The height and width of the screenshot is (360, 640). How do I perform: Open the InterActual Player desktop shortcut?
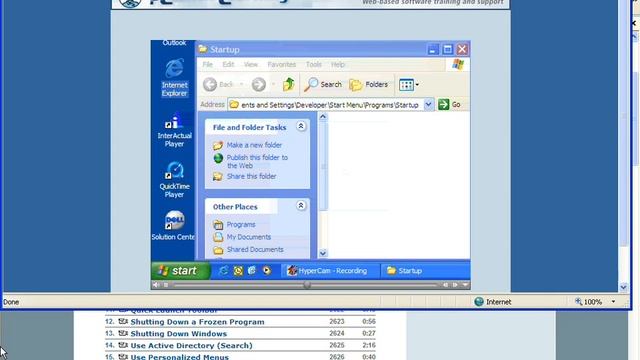[174, 131]
